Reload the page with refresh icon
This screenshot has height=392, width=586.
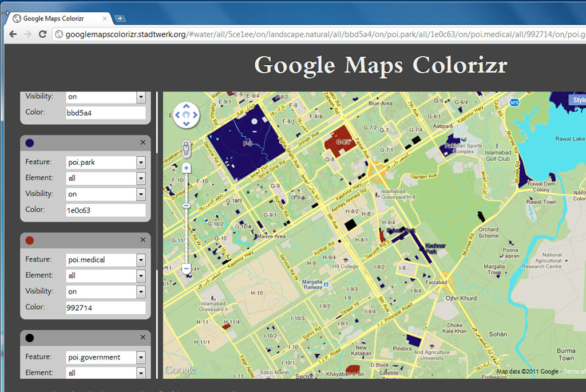[x=42, y=34]
